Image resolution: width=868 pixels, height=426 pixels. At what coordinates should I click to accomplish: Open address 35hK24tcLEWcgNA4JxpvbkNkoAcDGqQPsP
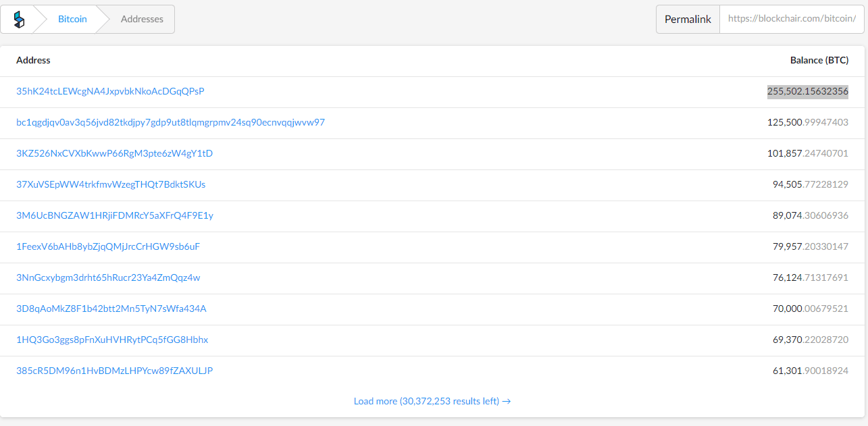coord(110,91)
